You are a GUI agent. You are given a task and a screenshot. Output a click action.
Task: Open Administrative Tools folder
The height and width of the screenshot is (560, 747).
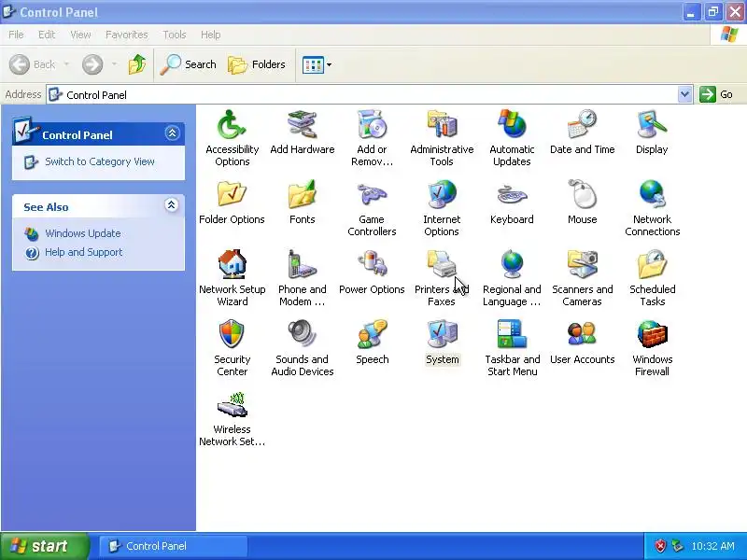pos(442,138)
